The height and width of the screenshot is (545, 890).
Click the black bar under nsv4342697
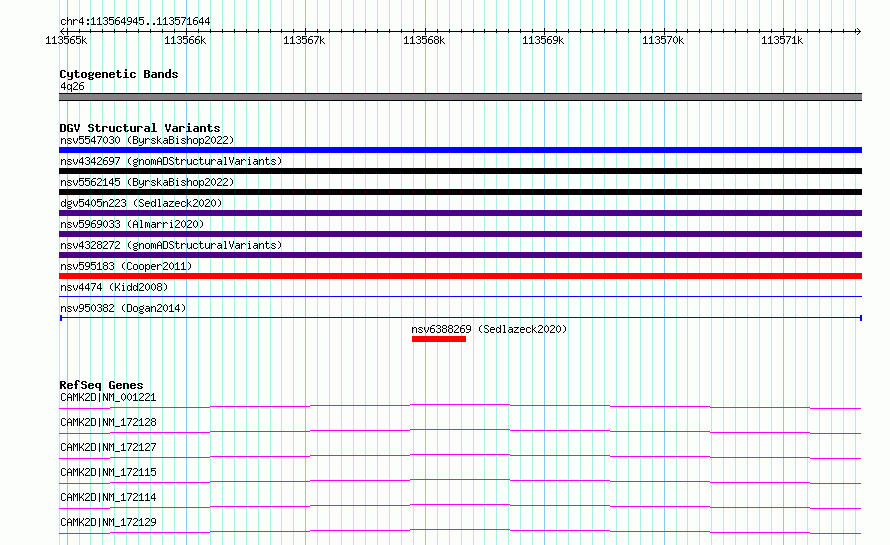[x=460, y=171]
